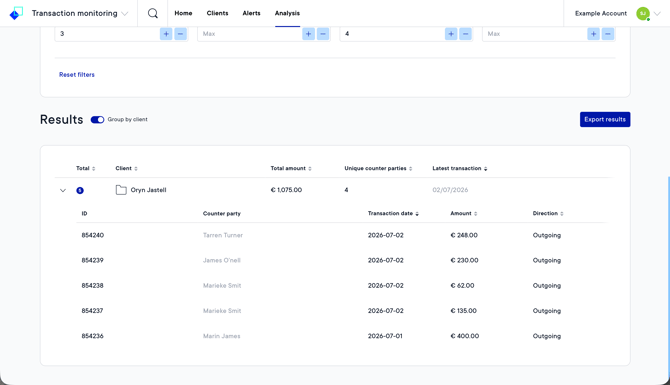Select transaction ID 854239
670x385 pixels.
92,260
